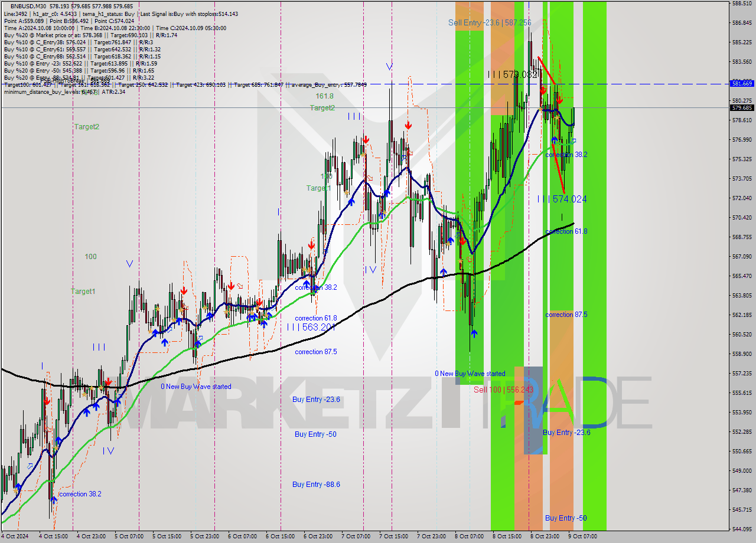This screenshot has width=756, height=543.
Task: Click the '6 Oct 07:00' time axis label
Action: coord(243,537)
